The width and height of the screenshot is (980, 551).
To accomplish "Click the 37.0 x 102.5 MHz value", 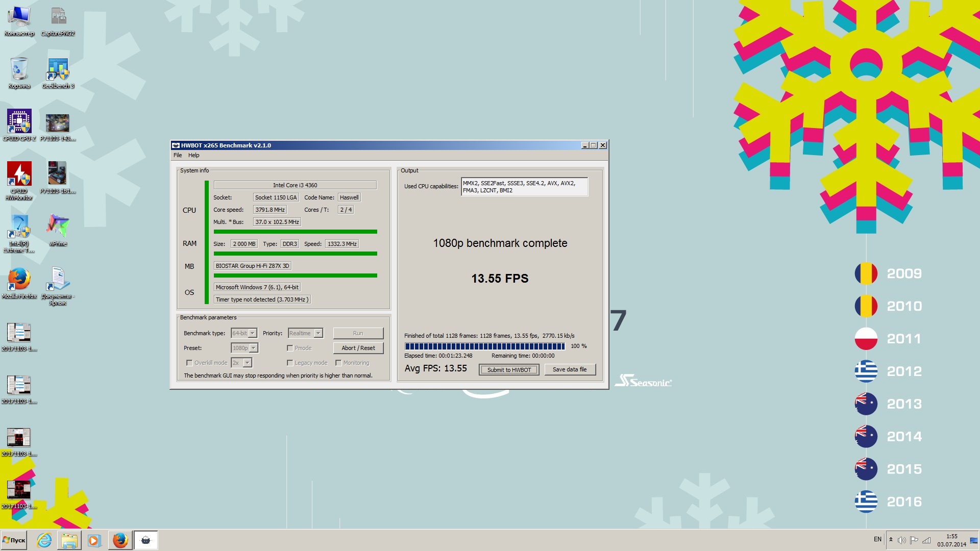I will 277,222.
